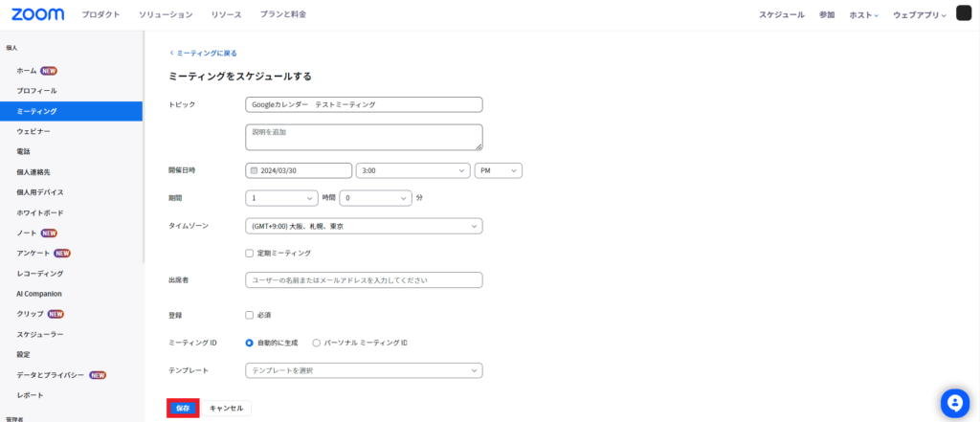
Task: Open the AM/PM dropdown
Action: click(498, 170)
